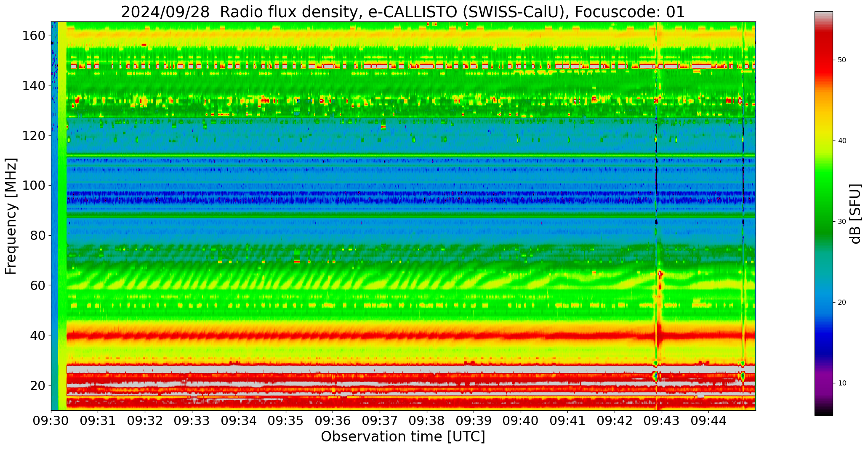Click the 09:41 time tick label
Image resolution: width=868 pixels, height=449 pixels.
[568, 420]
